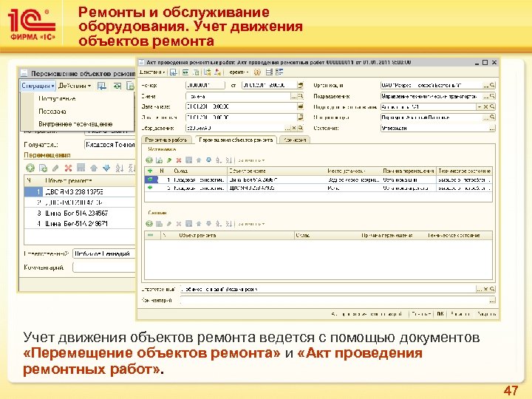Click green Add icon in Снятие toolbar
This screenshot has height=399, width=532.
click(149, 224)
